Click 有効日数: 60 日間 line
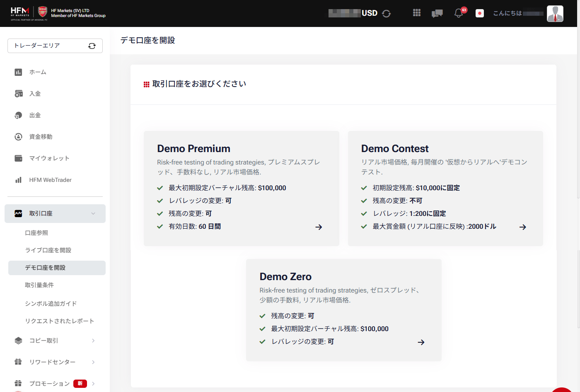The width and height of the screenshot is (580, 392). click(x=195, y=227)
